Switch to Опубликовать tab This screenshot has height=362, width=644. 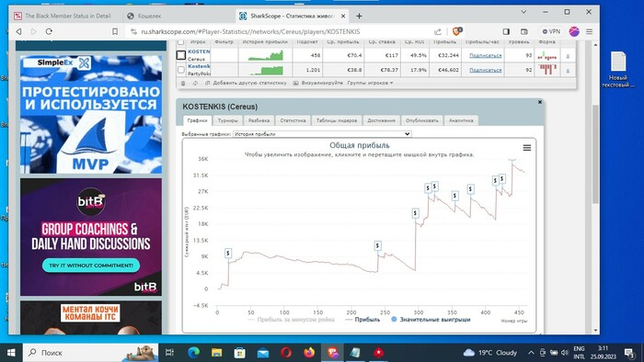click(421, 120)
